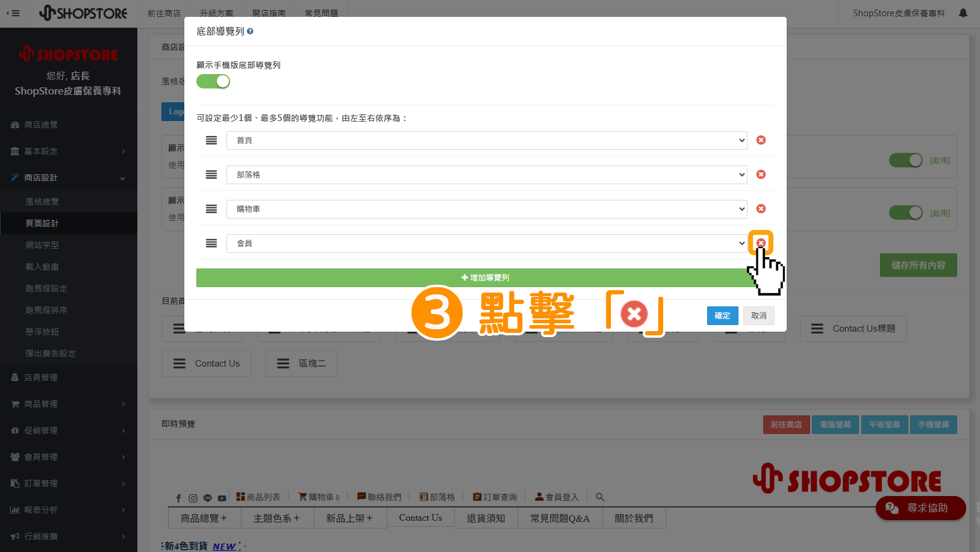The width and height of the screenshot is (980, 552).
Task: Switch preview to 平板螢幕
Action: 884,424
